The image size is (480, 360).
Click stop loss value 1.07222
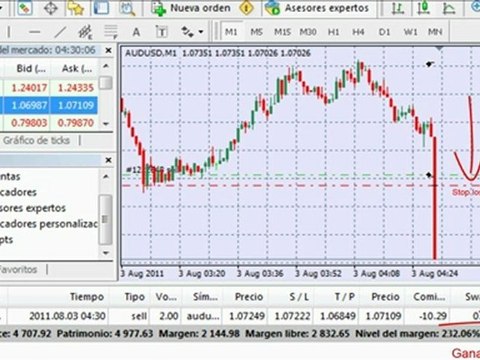click(x=292, y=316)
